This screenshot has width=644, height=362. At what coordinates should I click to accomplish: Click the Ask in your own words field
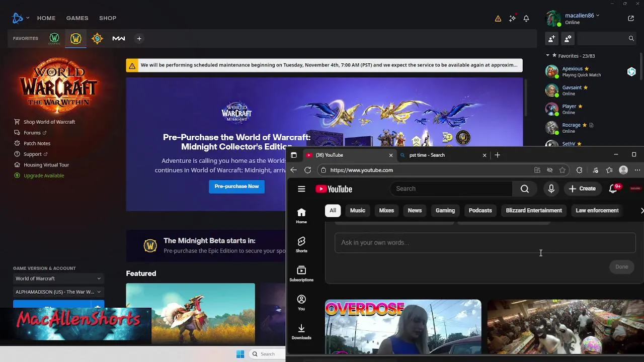coord(485,243)
